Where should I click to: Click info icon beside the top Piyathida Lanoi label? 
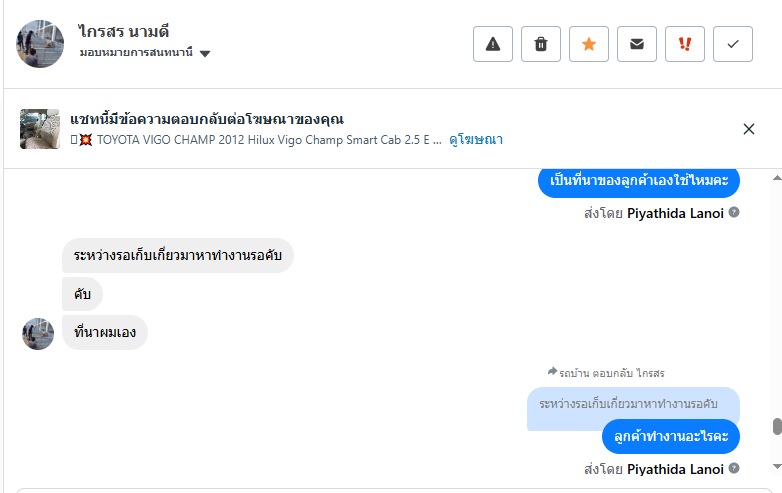tap(734, 212)
